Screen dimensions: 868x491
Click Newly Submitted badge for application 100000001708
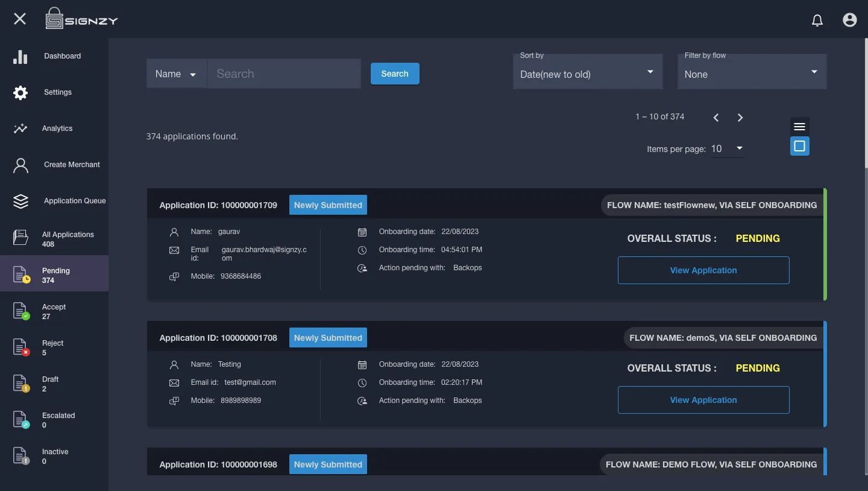point(328,338)
